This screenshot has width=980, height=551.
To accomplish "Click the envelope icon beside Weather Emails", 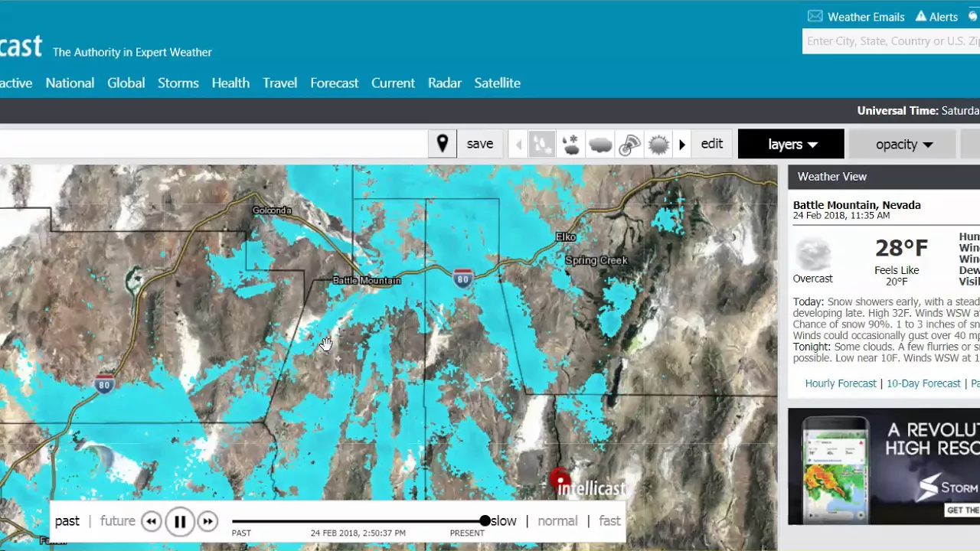I will click(815, 16).
